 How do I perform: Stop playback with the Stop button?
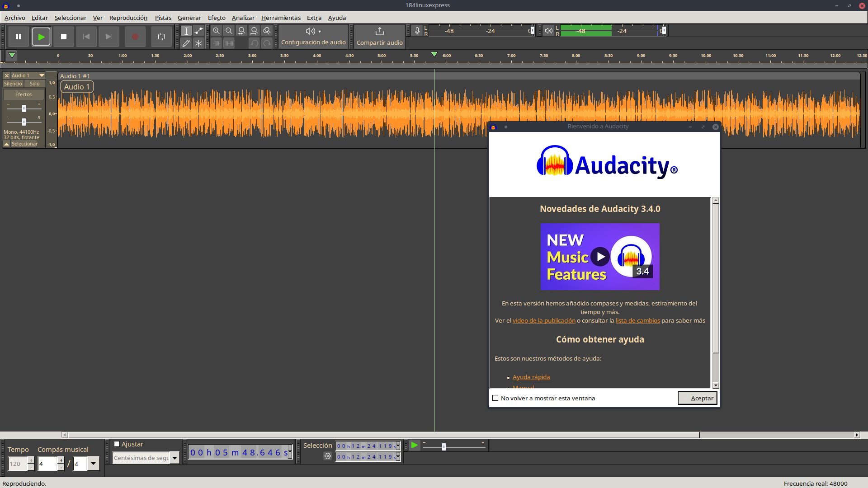pos(64,37)
